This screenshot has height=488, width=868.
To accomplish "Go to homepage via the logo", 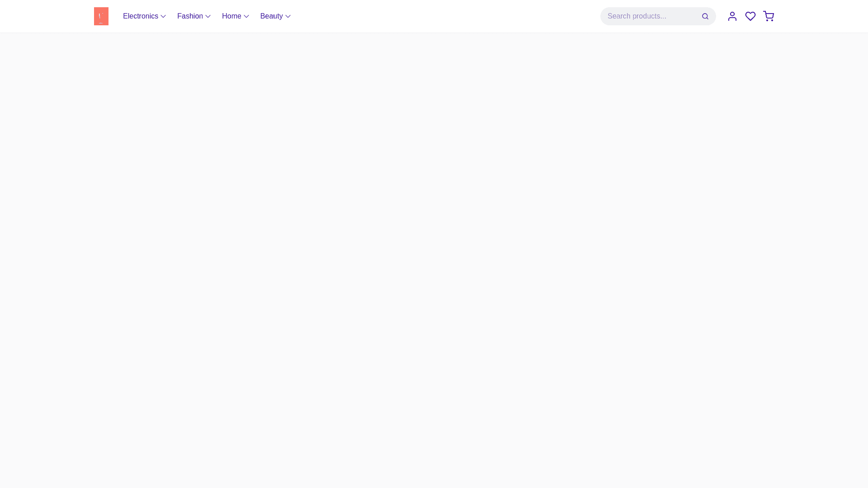I will tap(101, 16).
